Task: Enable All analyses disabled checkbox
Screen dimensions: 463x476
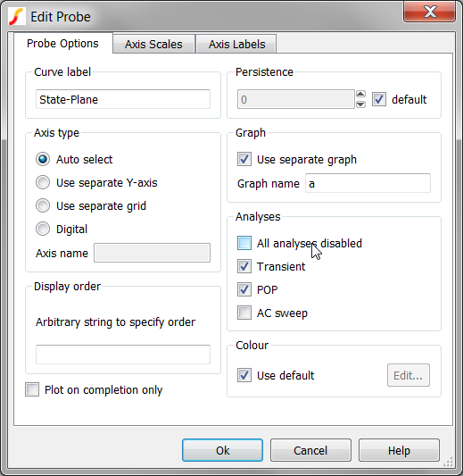Action: (x=244, y=243)
